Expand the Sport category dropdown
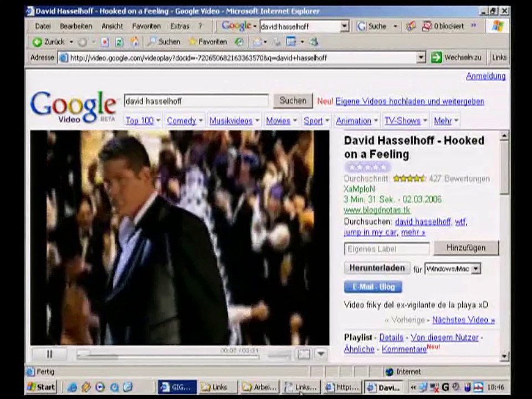The width and height of the screenshot is (532, 399). pos(327,120)
